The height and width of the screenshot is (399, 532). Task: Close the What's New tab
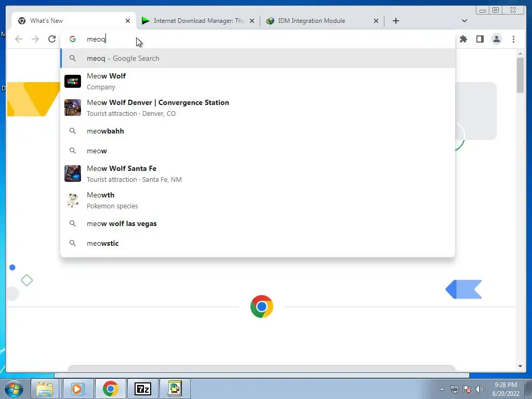point(128,21)
